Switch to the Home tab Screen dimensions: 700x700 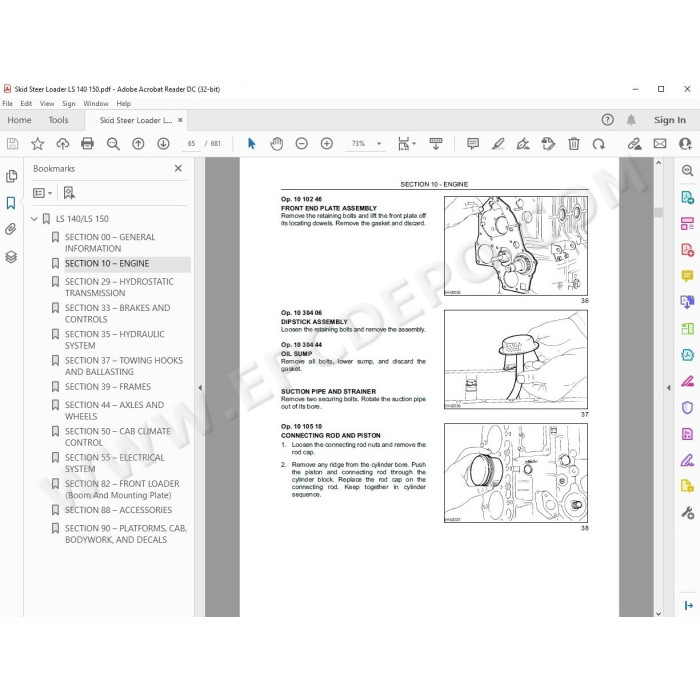19,120
